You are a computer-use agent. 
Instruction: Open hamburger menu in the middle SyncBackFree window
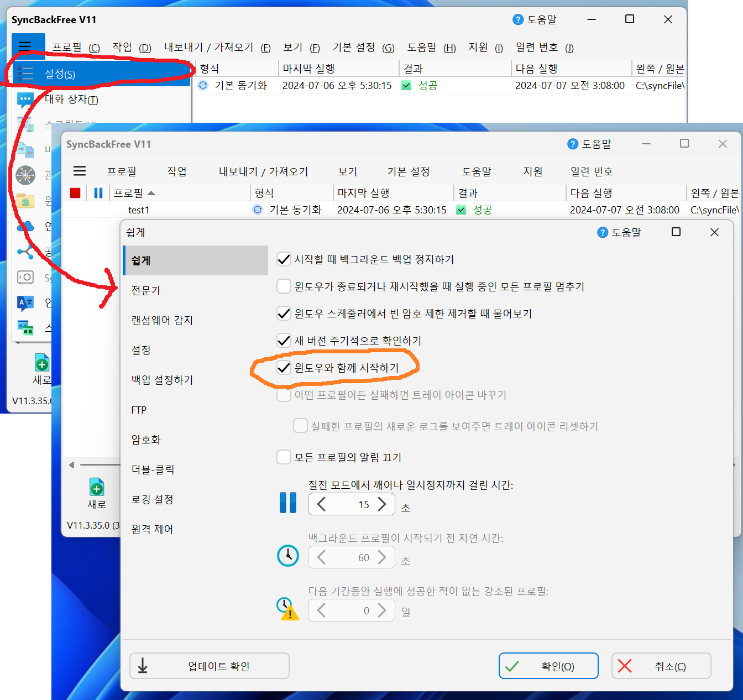pyautogui.click(x=80, y=171)
